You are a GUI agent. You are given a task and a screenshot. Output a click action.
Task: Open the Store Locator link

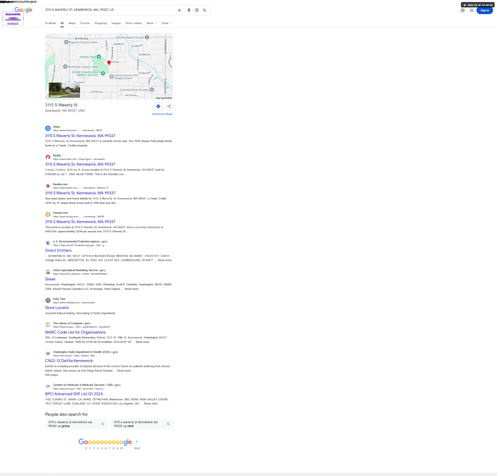(x=57, y=308)
